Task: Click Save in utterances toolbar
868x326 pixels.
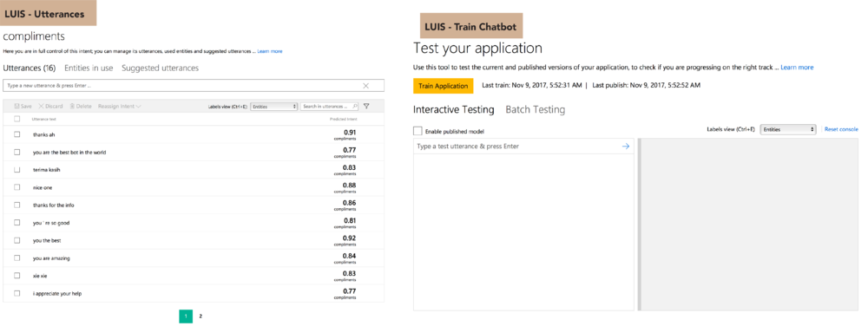Action: (23, 106)
